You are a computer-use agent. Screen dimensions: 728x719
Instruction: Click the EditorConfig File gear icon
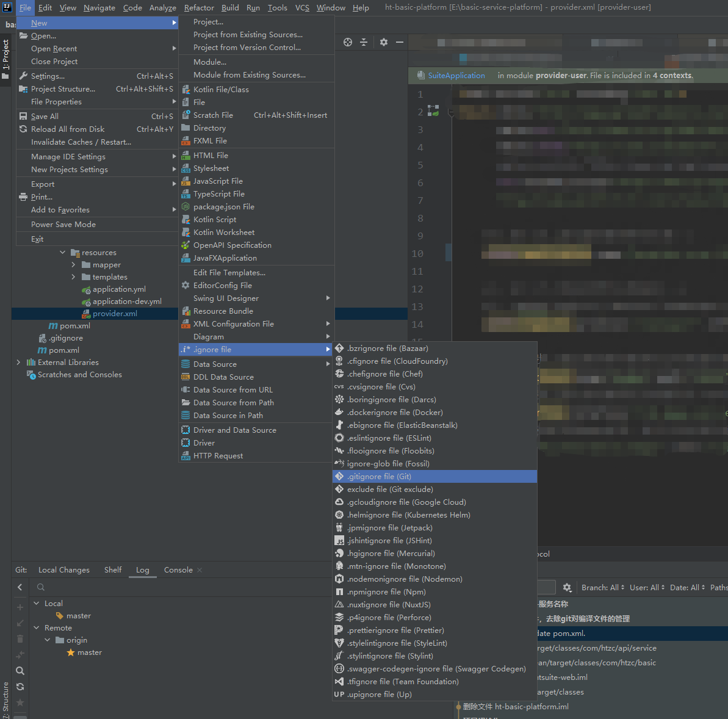pyautogui.click(x=186, y=285)
